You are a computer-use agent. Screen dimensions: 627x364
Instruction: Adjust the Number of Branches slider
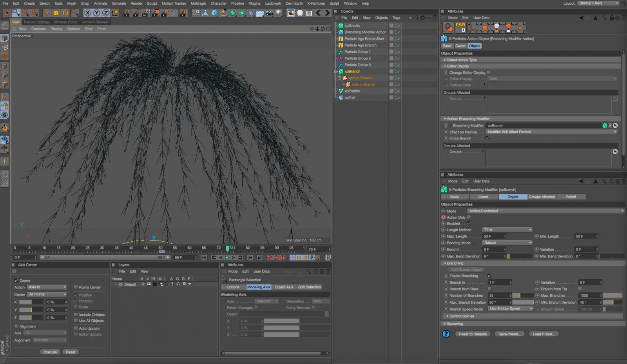pyautogui.click(x=523, y=295)
